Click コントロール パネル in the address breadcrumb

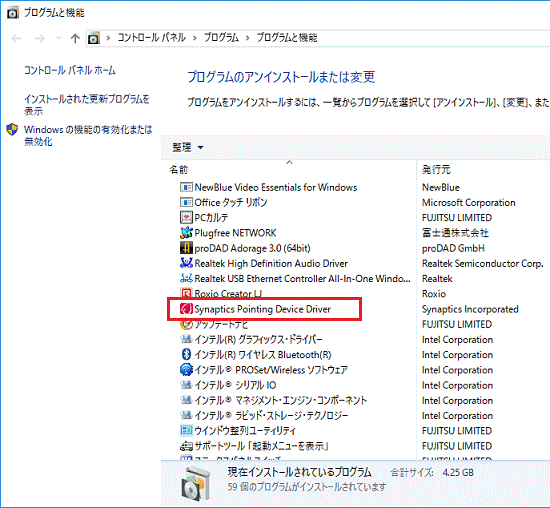152,38
